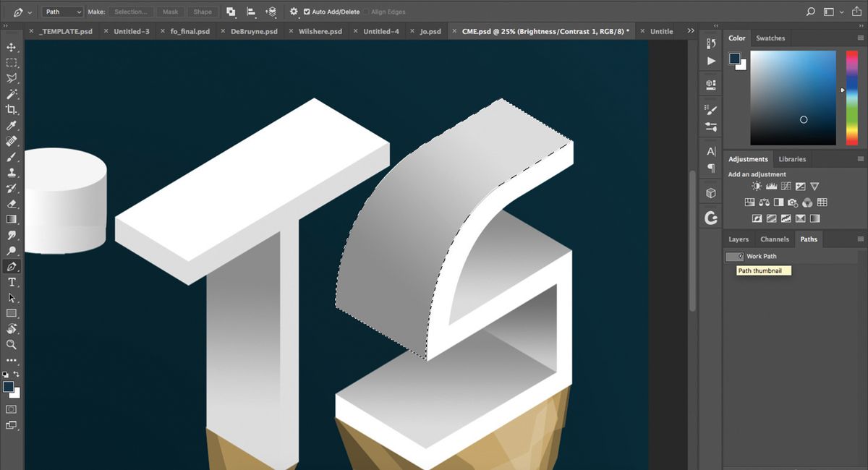Open the Swatches panel
Screen dimensions: 868x470
point(770,38)
